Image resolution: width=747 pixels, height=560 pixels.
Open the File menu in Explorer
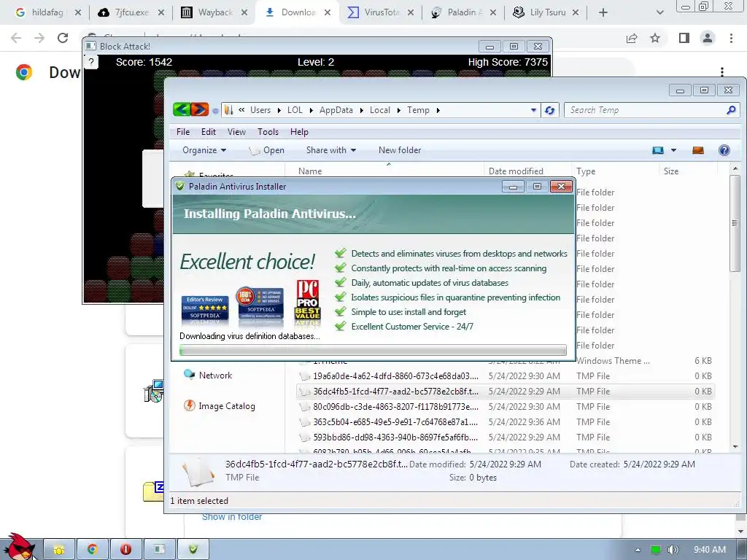click(183, 132)
